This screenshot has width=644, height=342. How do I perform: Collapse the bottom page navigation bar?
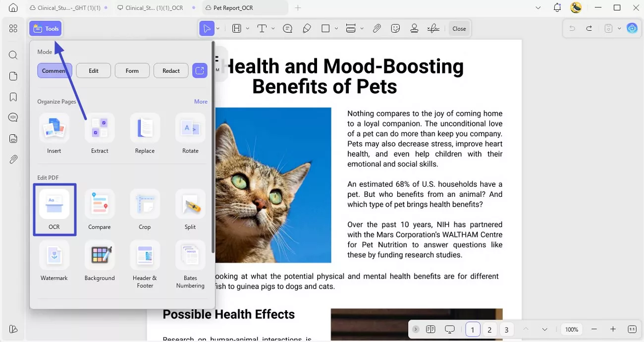pyautogui.click(x=416, y=330)
